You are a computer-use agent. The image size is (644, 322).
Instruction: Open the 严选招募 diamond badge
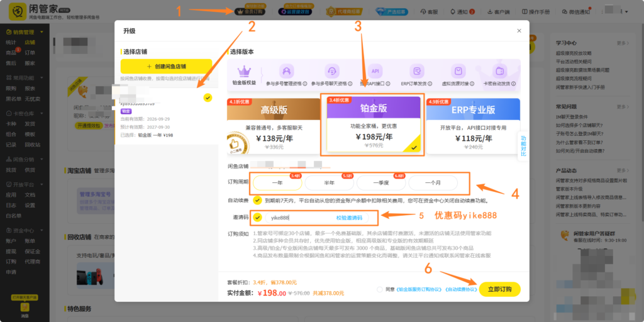click(392, 11)
